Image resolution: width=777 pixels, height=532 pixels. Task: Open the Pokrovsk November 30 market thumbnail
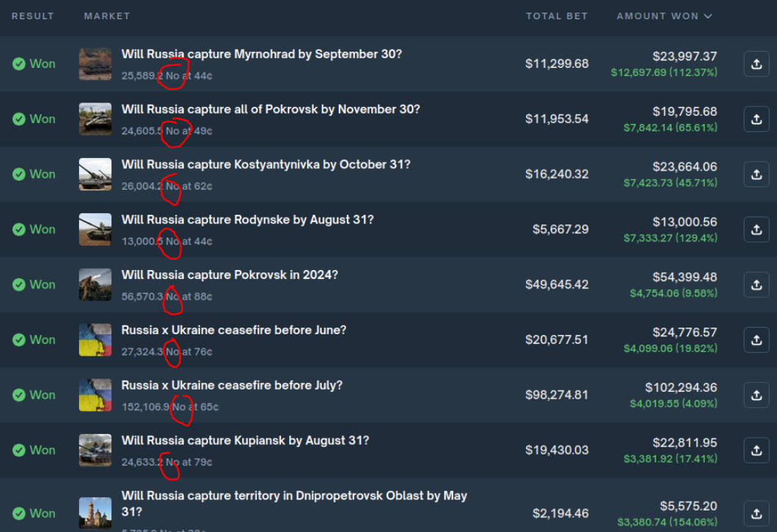[95, 119]
